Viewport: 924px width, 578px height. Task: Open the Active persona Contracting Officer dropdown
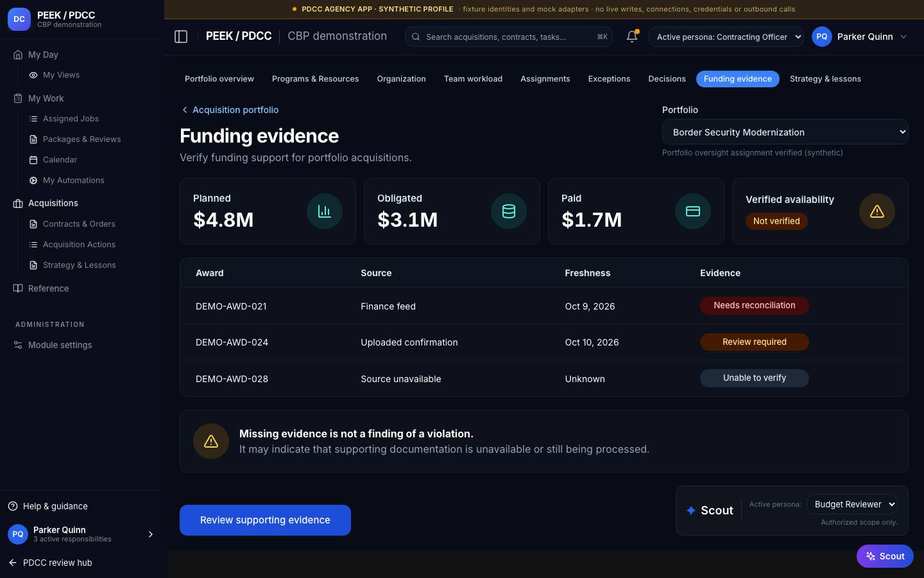click(726, 37)
